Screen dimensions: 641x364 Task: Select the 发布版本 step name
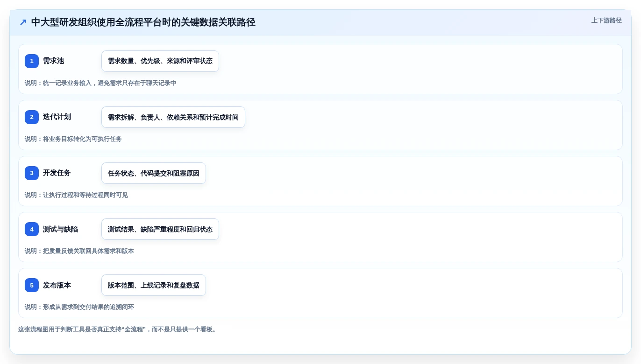point(57,285)
